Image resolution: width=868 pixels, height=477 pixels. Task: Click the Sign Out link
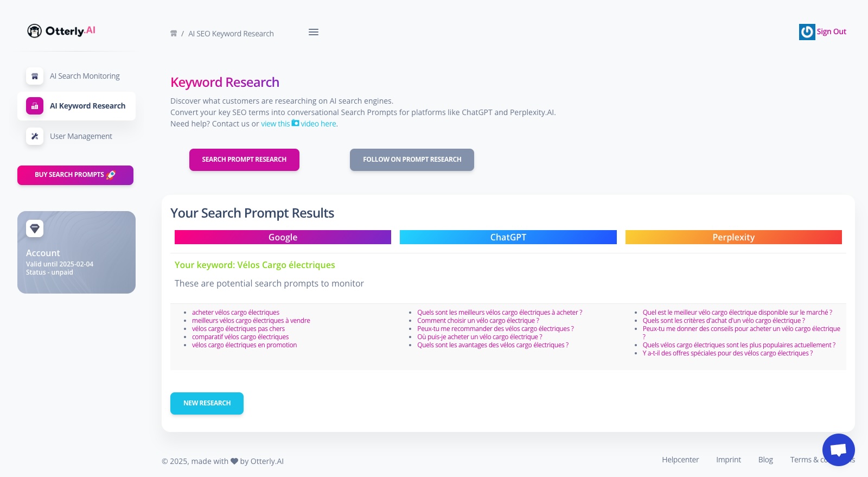(x=831, y=31)
